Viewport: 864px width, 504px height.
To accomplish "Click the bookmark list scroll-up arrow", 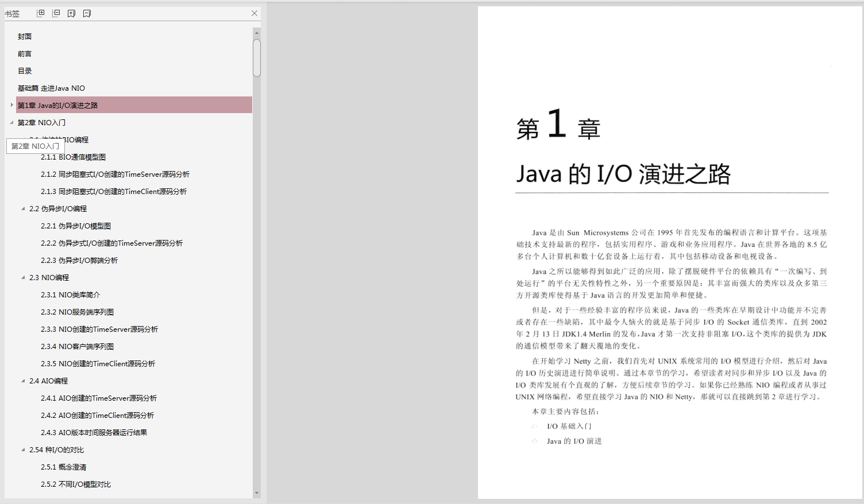I will tap(257, 33).
